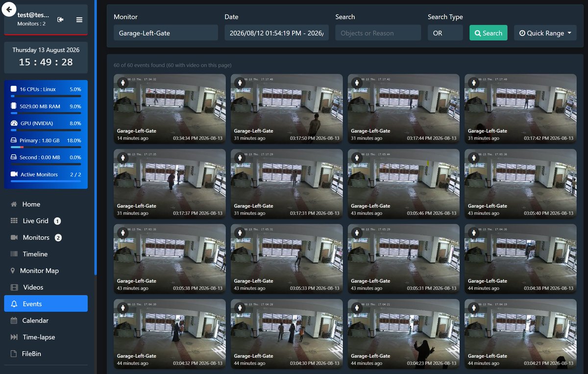This screenshot has width=588, height=374.
Task: Click the GPU (NVIDIA) usage bar
Action: [46, 130]
